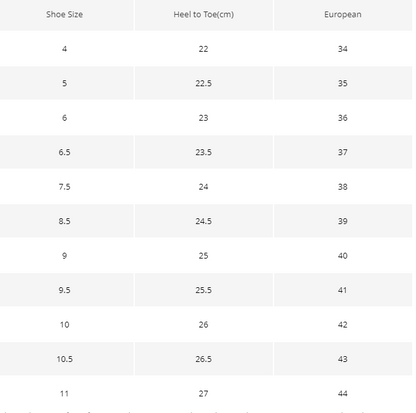Select European size 44 cell
Screen dimensions: 416x413
[343, 394]
